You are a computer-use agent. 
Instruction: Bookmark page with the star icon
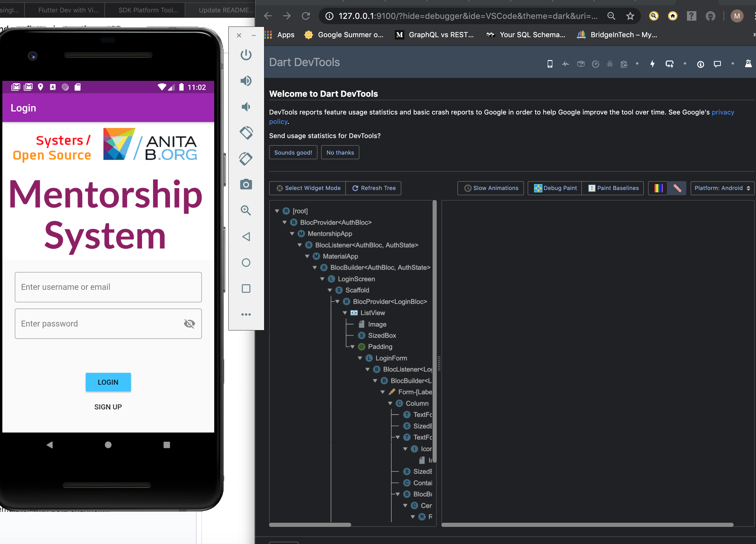(630, 16)
